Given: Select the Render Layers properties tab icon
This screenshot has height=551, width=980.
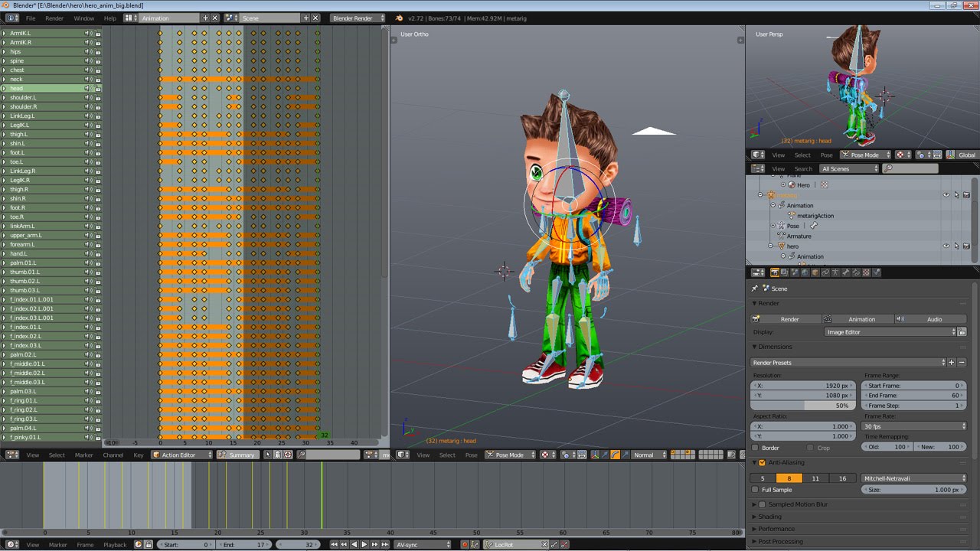Looking at the screenshot, I should tap(784, 272).
